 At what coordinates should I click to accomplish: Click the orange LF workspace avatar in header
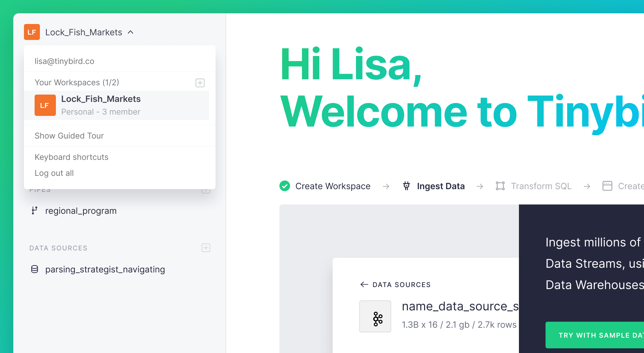(32, 32)
